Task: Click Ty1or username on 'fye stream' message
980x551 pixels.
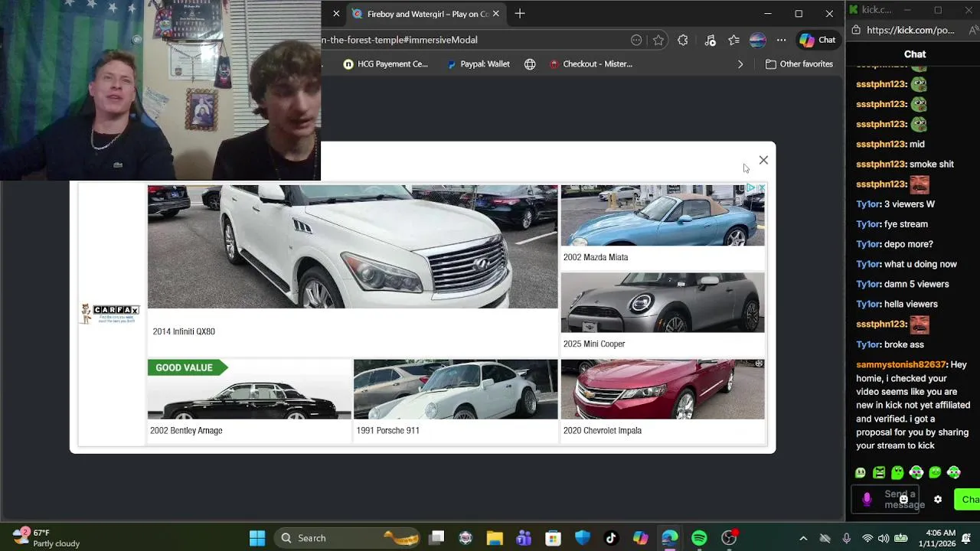Action: [x=868, y=224]
